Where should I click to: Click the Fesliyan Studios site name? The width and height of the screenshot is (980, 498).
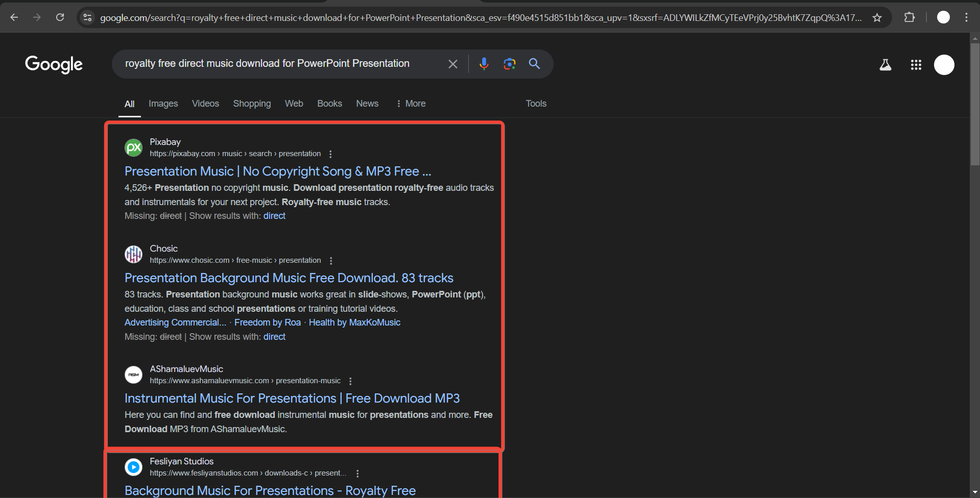pyautogui.click(x=181, y=461)
